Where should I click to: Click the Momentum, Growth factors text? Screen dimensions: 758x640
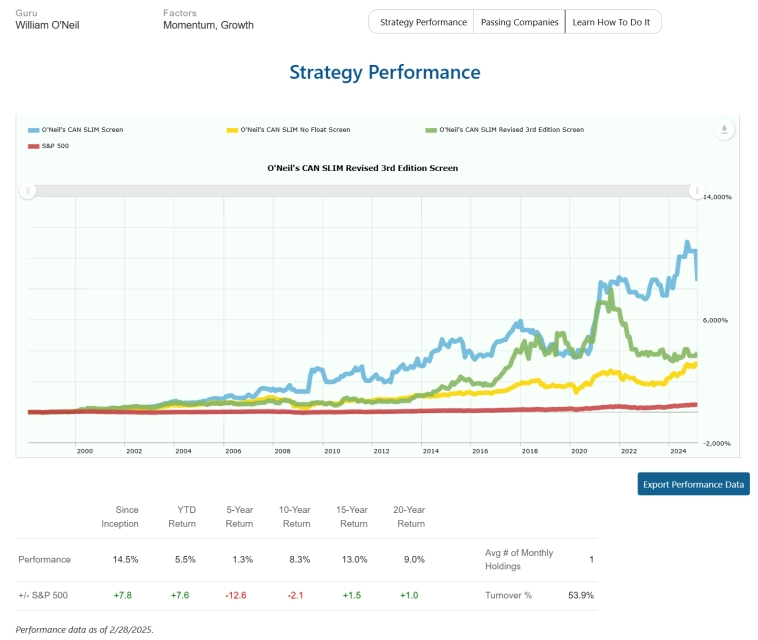pos(208,25)
